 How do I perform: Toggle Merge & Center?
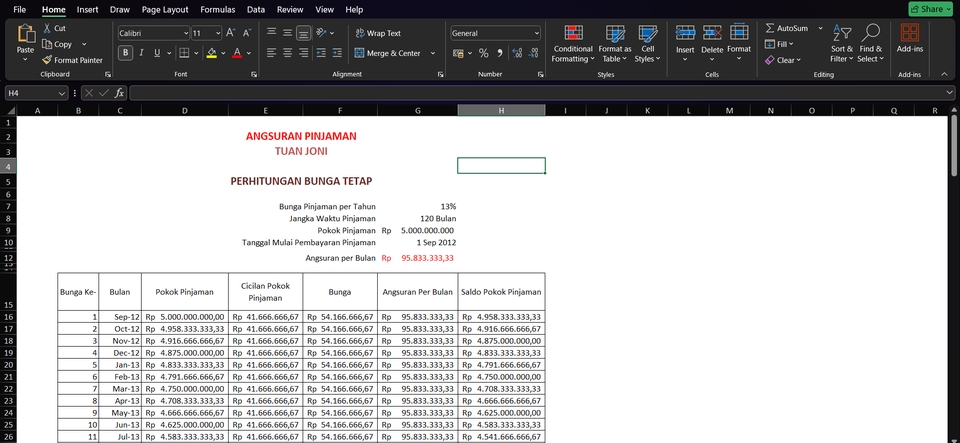click(x=388, y=53)
